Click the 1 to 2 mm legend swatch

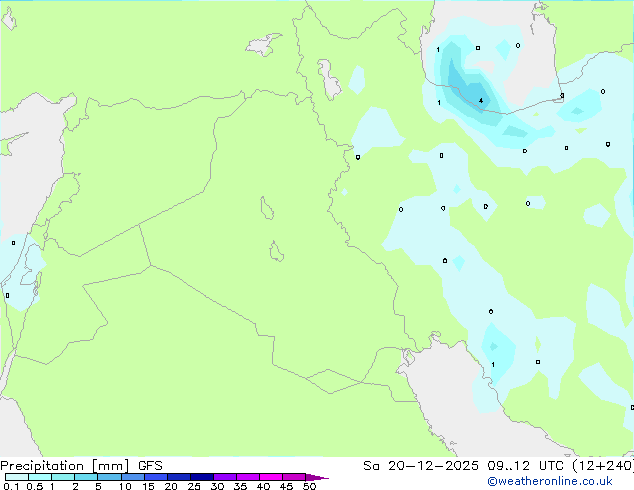(63, 477)
